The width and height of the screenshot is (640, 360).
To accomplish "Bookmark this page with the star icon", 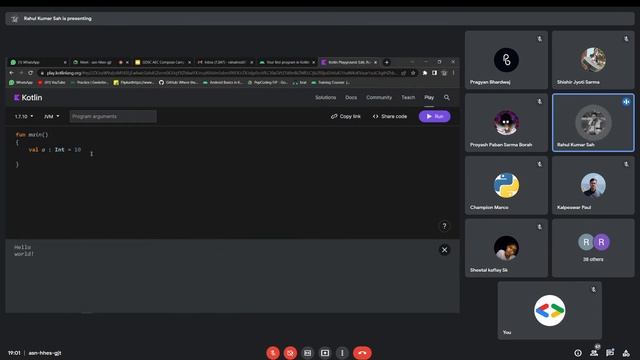I will (413, 73).
